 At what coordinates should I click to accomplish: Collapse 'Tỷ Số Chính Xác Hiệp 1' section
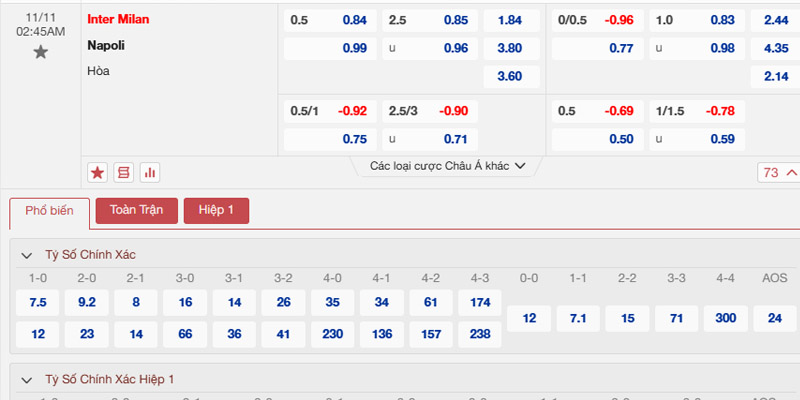point(27,379)
